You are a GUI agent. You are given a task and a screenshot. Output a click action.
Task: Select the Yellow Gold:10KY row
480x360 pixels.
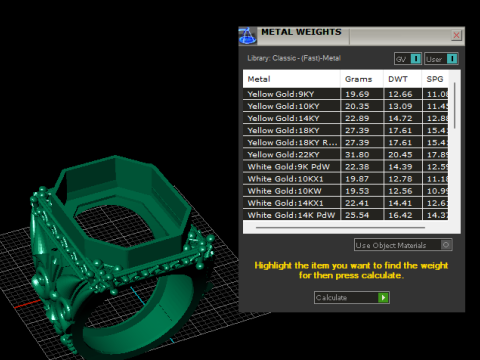345,106
